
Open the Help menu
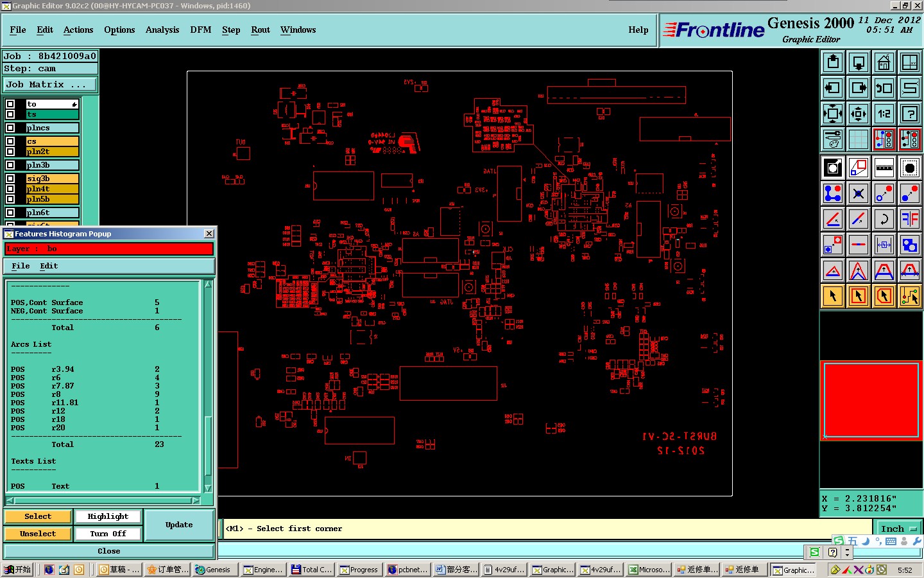[x=638, y=30]
